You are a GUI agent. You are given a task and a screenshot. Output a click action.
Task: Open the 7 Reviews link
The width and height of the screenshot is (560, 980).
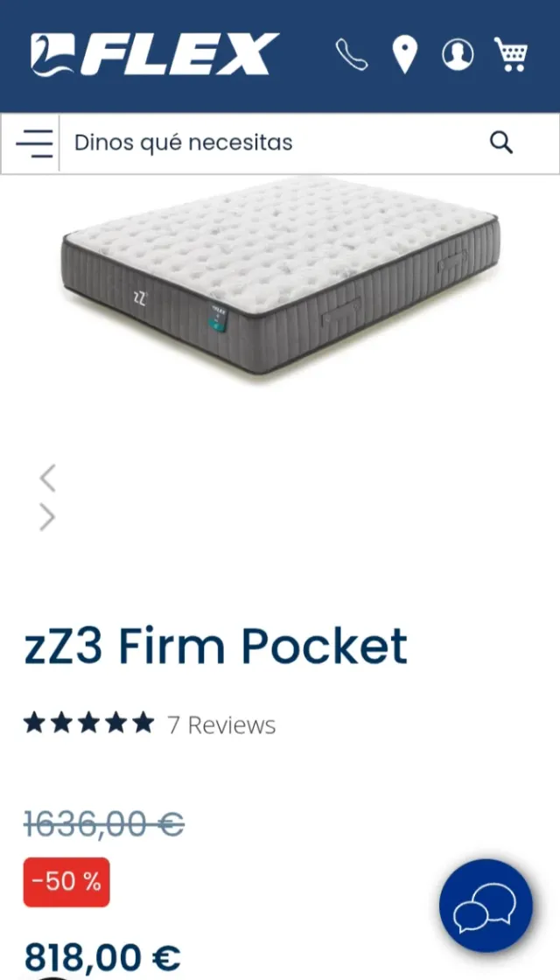pyautogui.click(x=221, y=725)
